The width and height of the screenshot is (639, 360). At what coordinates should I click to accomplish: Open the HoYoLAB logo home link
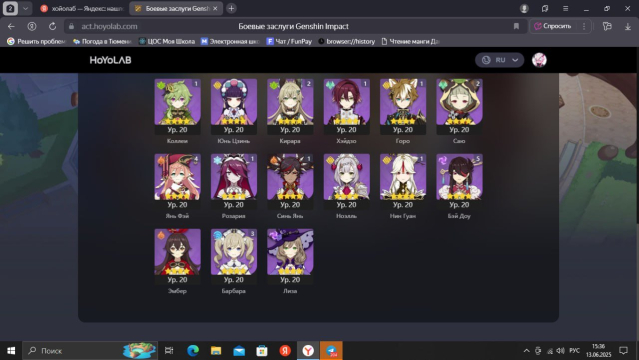coord(110,60)
